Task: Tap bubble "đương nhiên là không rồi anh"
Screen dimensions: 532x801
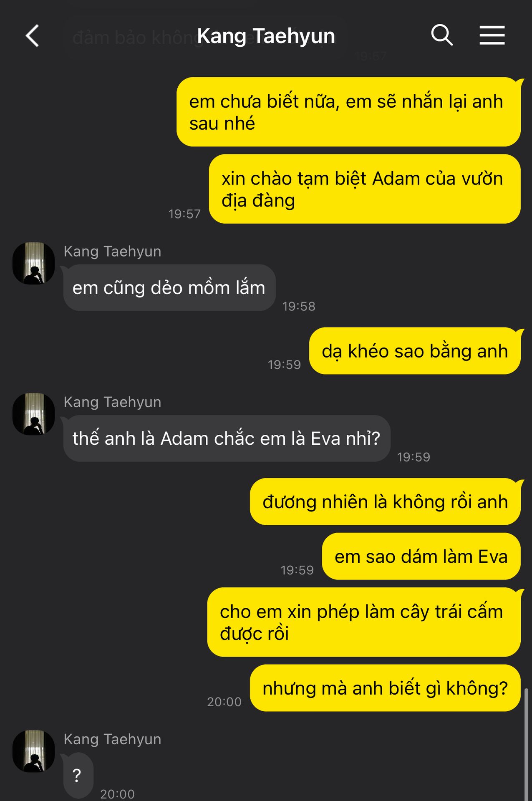Action: click(x=385, y=501)
